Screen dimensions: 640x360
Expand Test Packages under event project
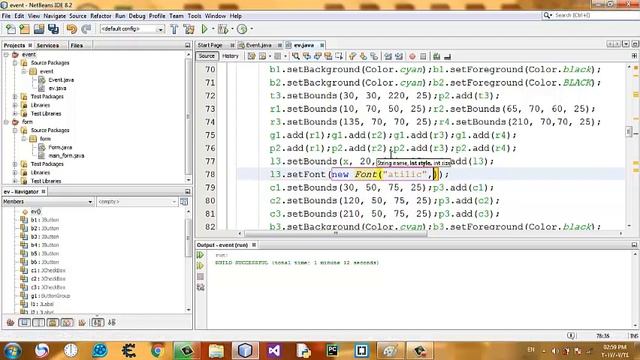click(x=15, y=97)
